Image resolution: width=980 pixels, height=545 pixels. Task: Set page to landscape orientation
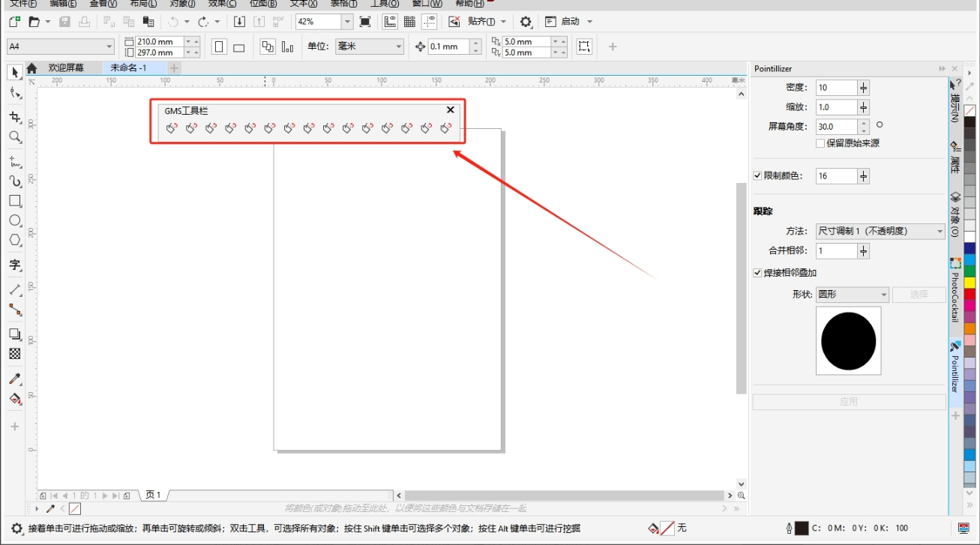pos(239,47)
